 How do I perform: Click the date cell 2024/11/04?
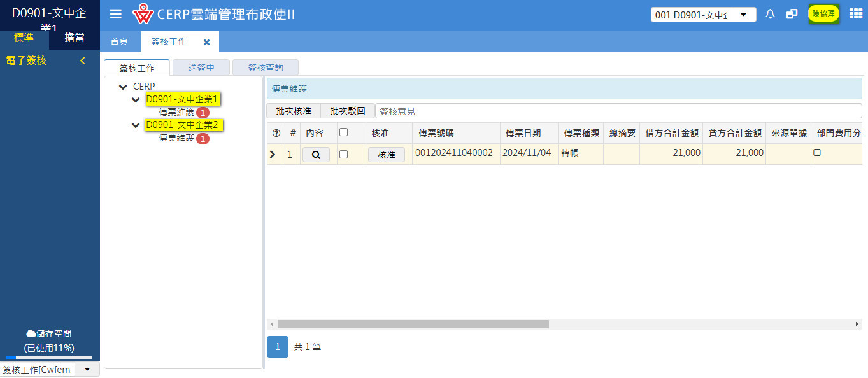click(527, 153)
